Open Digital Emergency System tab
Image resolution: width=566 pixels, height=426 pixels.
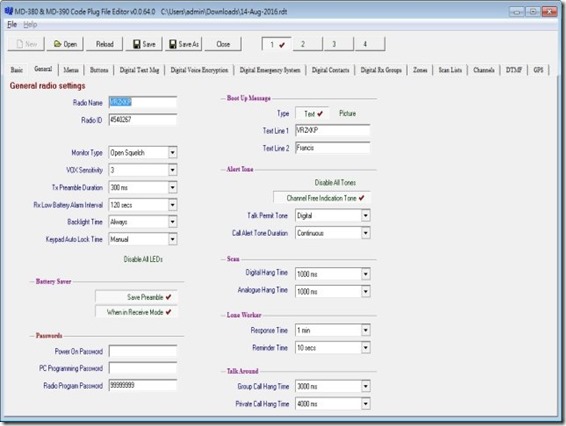click(270, 70)
